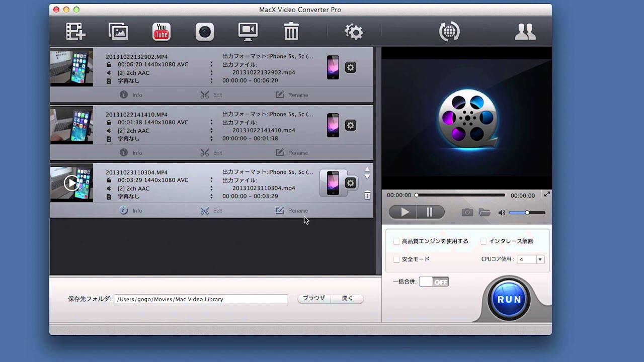Click iPhone profile icon for 20131022141410.MP4
The image size is (644, 362).
(x=333, y=125)
